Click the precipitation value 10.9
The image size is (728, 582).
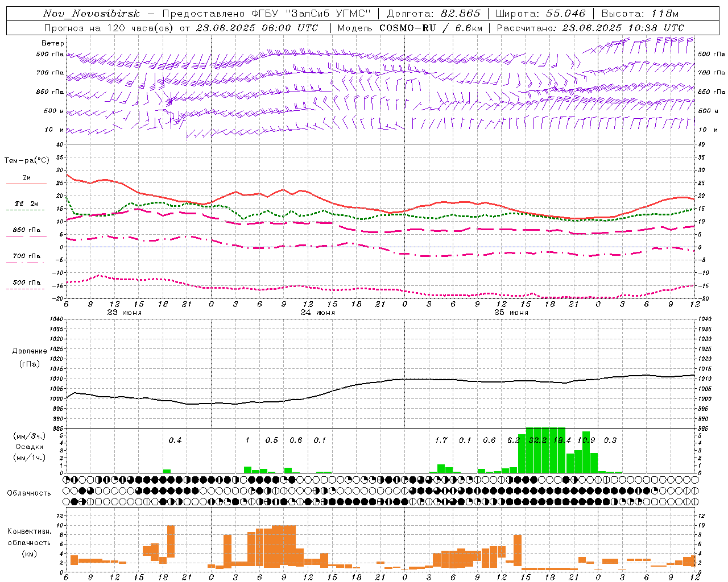point(586,440)
